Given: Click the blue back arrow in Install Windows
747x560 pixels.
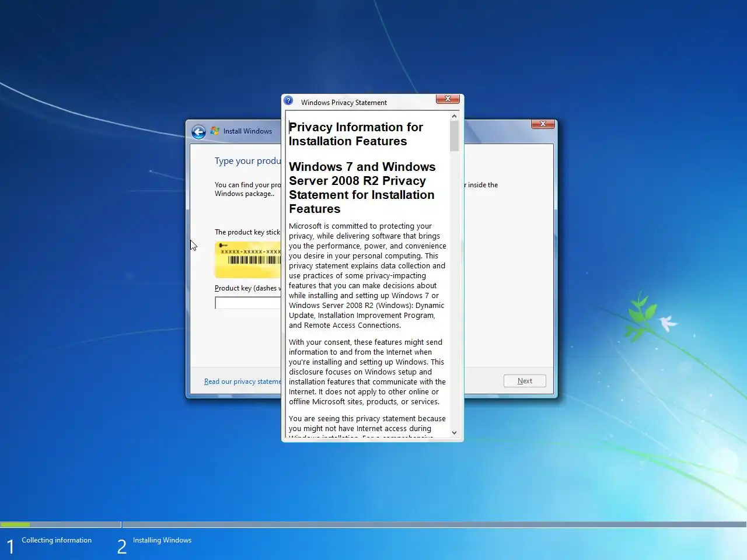Looking at the screenshot, I should point(198,132).
